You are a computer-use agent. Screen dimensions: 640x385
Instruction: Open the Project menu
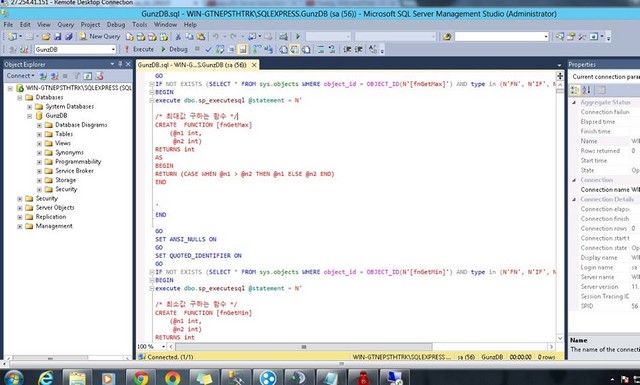(90, 24)
